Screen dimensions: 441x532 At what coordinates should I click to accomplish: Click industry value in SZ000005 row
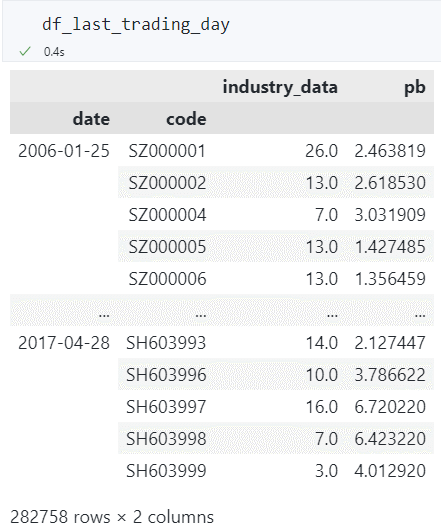click(322, 246)
